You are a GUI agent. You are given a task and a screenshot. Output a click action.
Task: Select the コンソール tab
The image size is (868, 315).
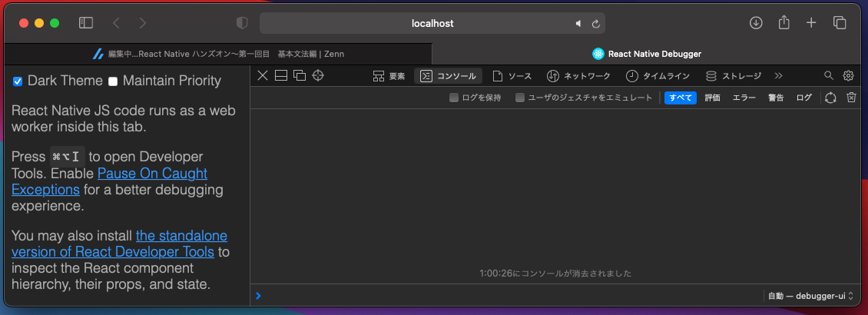tap(449, 76)
